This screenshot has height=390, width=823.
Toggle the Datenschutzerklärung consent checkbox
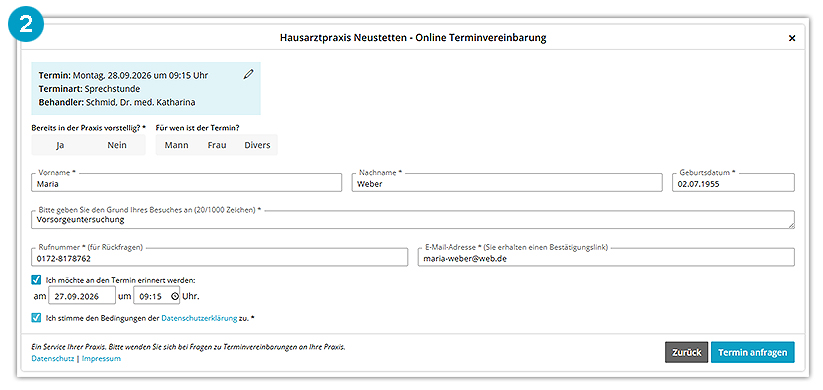(36, 318)
